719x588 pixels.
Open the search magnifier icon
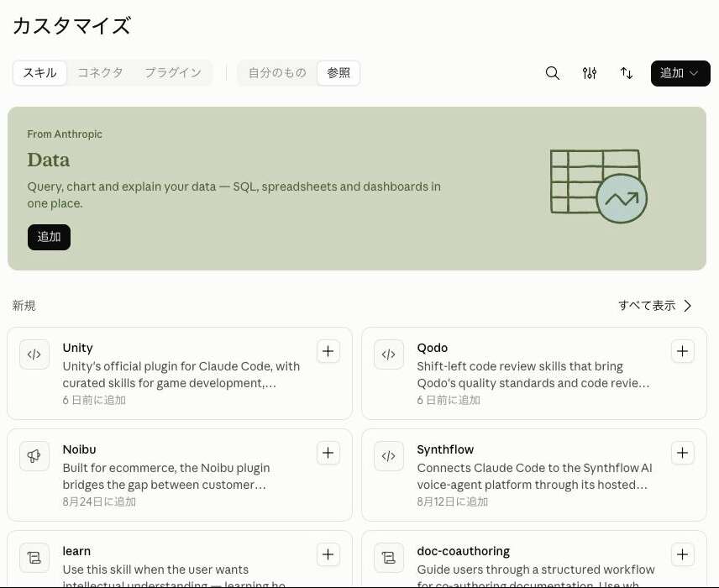[552, 73]
